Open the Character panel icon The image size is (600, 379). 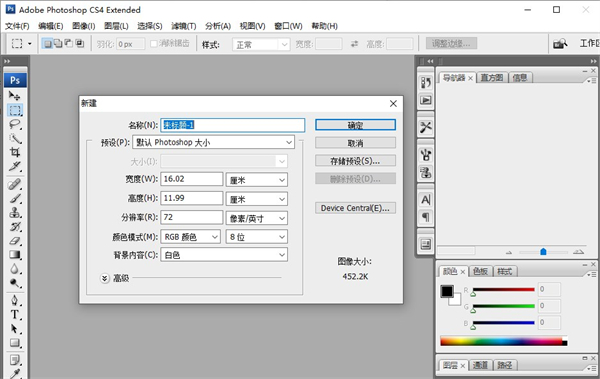(426, 199)
